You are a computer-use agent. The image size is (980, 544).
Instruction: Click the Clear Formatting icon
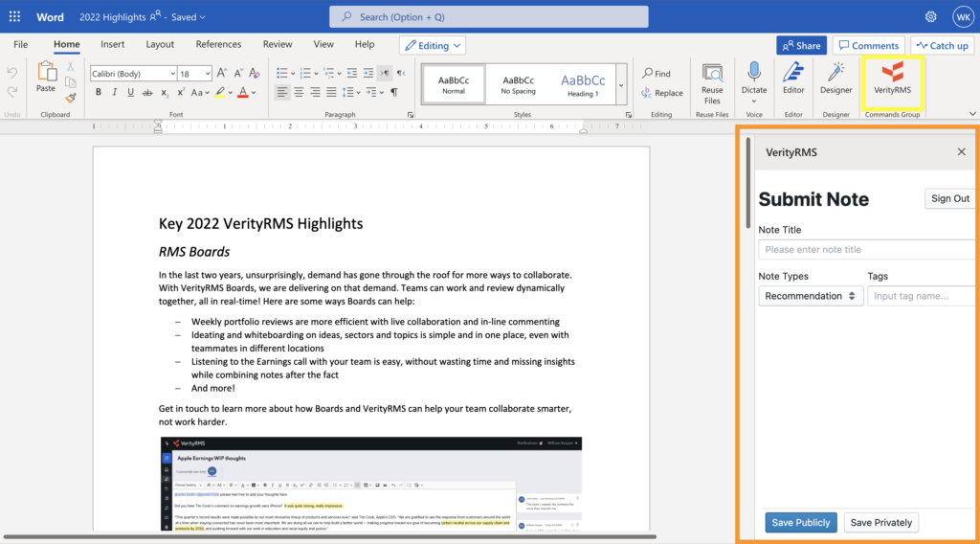pos(255,73)
